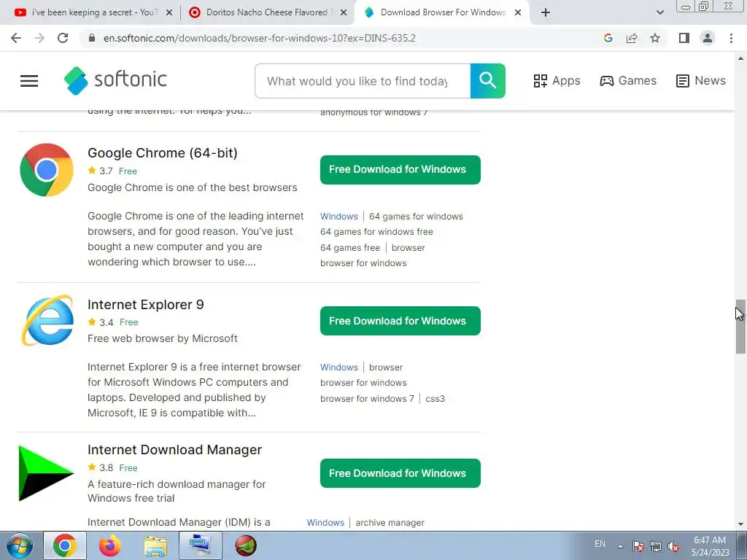Close the YouTube tab
This screenshot has height=560, width=747.
[169, 12]
